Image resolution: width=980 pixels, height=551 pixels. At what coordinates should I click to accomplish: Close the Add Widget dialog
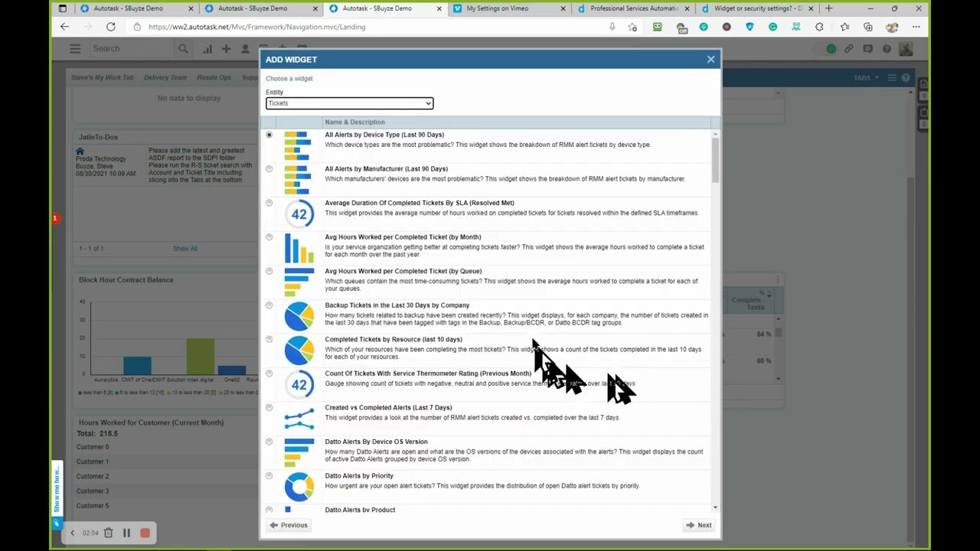(x=710, y=59)
